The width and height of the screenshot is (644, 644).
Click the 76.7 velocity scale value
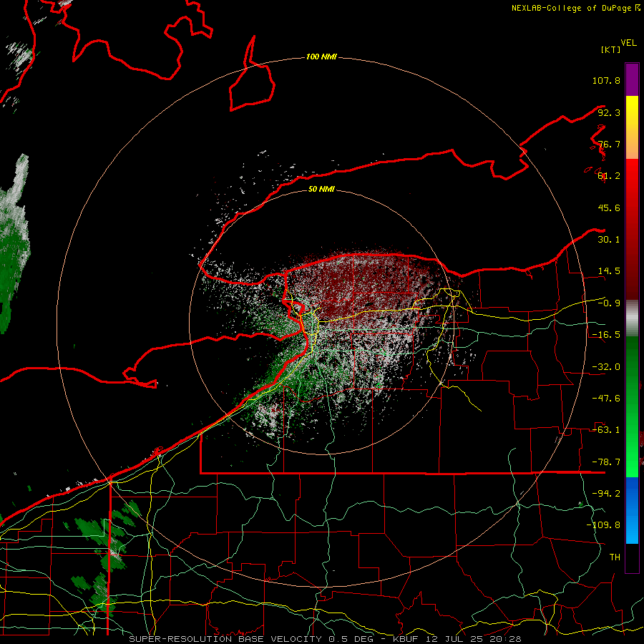(609, 144)
